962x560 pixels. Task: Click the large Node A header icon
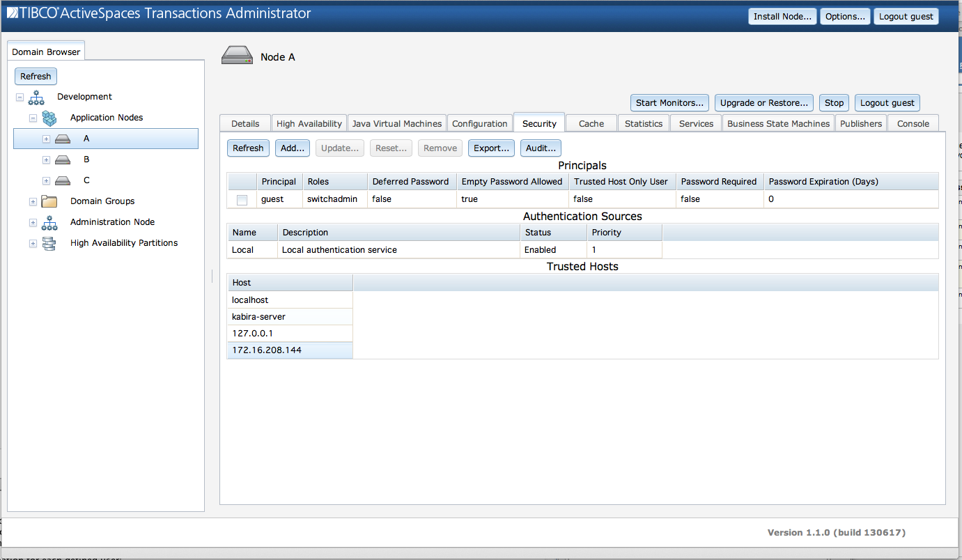237,56
